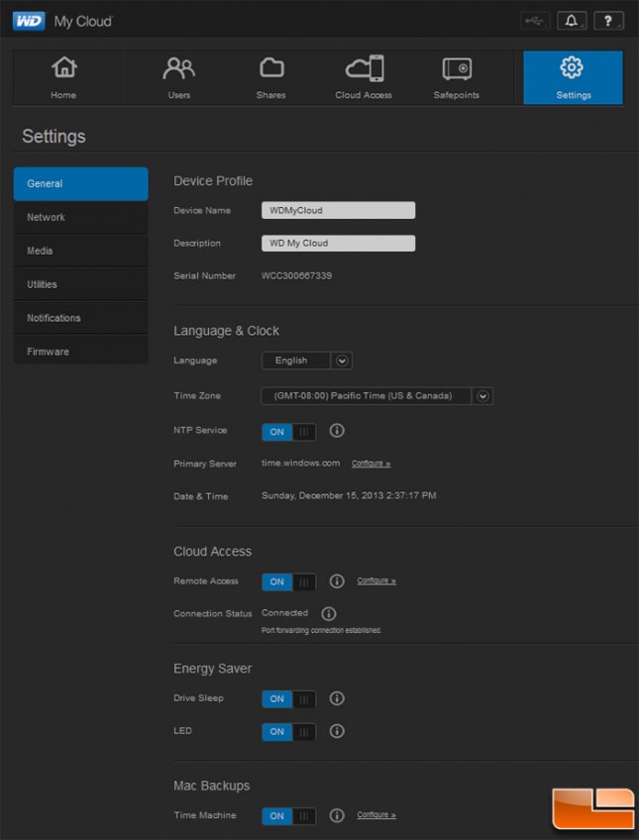
Task: Click the alerts bell icon
Action: (572, 20)
